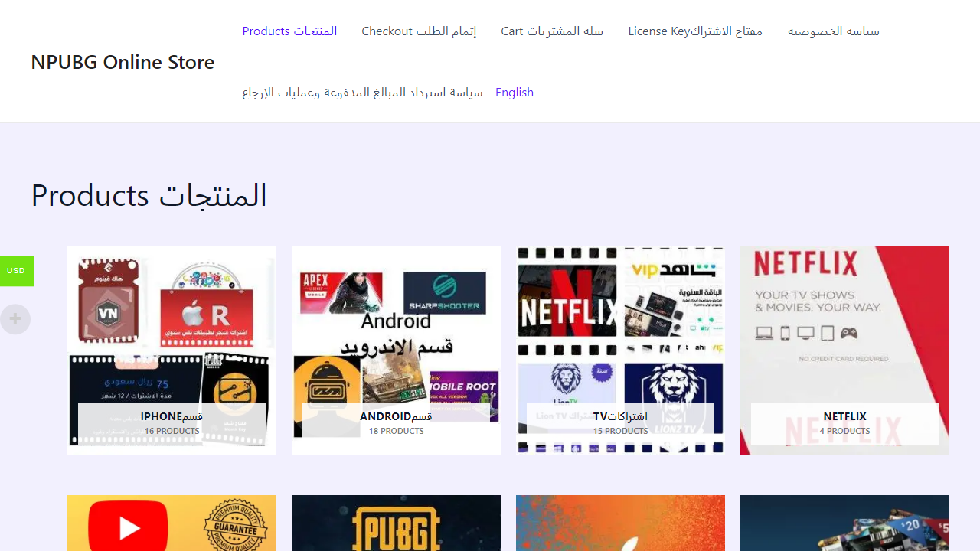Open the Products المنتجات menu item
This screenshot has width=980, height=551.
point(289,31)
